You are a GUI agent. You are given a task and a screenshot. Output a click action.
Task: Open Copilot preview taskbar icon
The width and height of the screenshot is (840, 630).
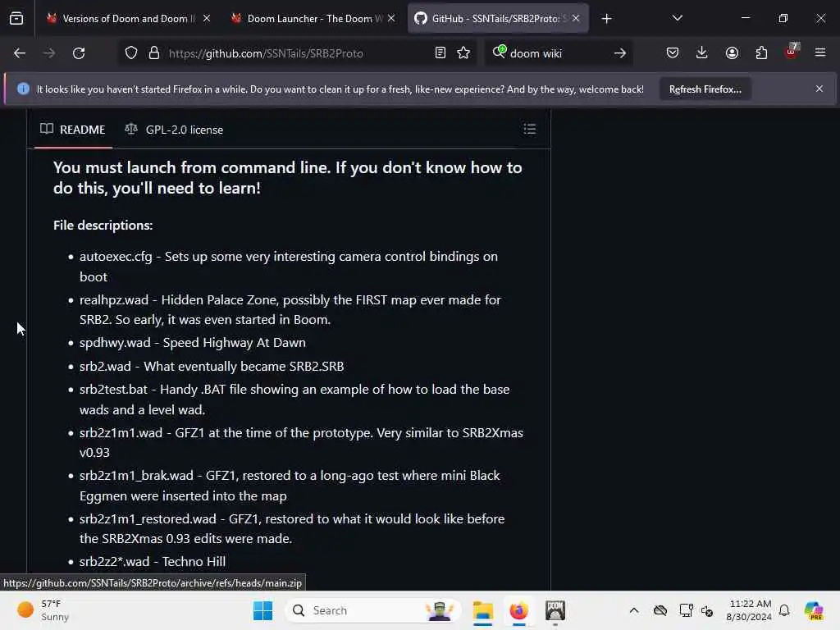(814, 610)
